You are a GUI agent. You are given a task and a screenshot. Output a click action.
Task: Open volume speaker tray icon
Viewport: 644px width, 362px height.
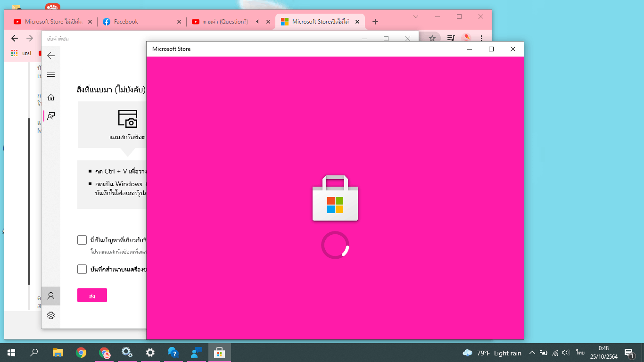pyautogui.click(x=566, y=353)
